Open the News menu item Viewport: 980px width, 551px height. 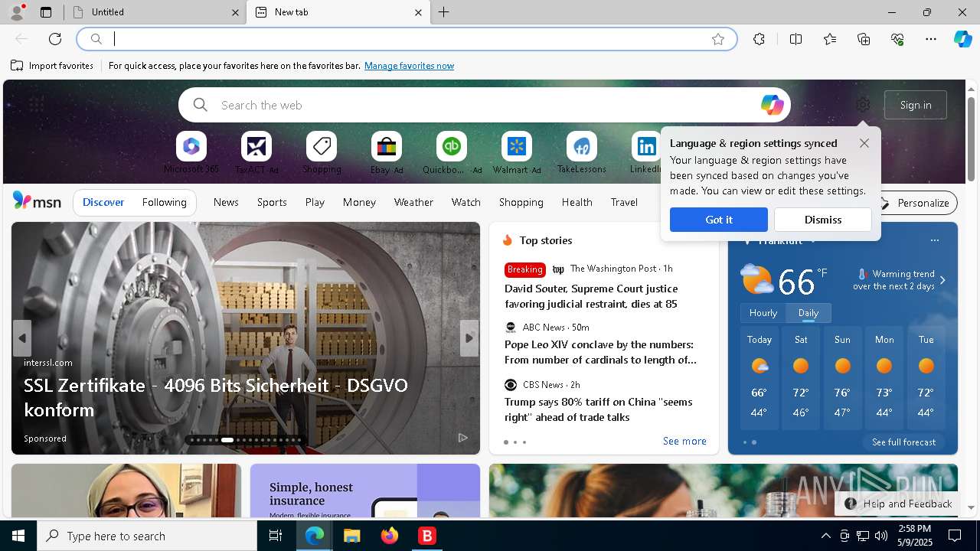[226, 203]
